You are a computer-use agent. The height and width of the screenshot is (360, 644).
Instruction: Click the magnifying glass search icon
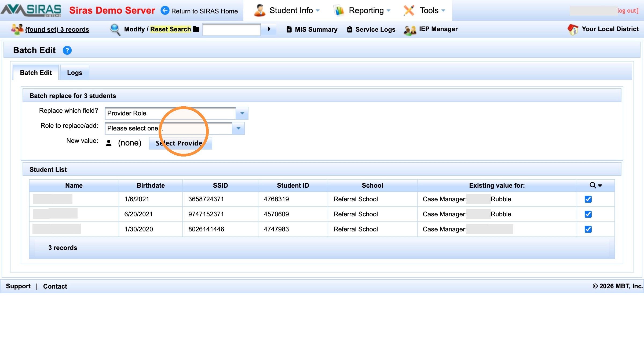115,29
